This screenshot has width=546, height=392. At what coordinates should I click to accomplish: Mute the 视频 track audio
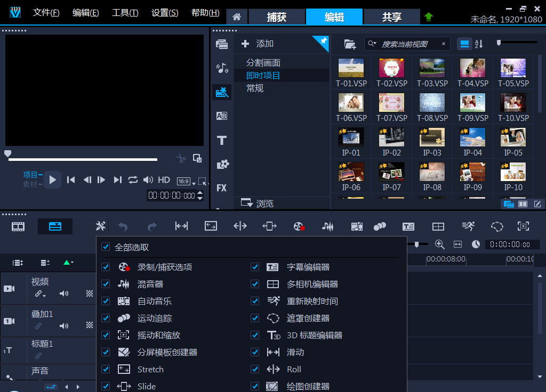(x=64, y=293)
